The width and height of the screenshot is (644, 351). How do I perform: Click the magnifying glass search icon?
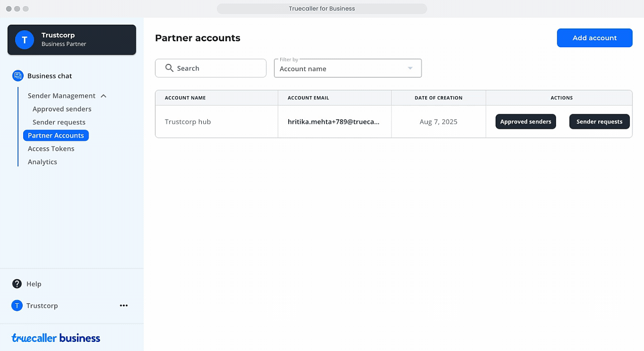tap(169, 68)
